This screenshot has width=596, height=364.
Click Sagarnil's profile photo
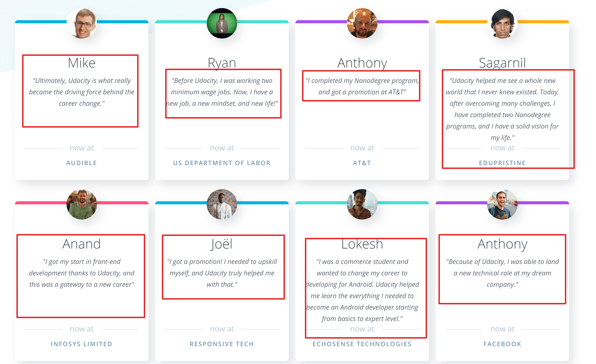[502, 24]
